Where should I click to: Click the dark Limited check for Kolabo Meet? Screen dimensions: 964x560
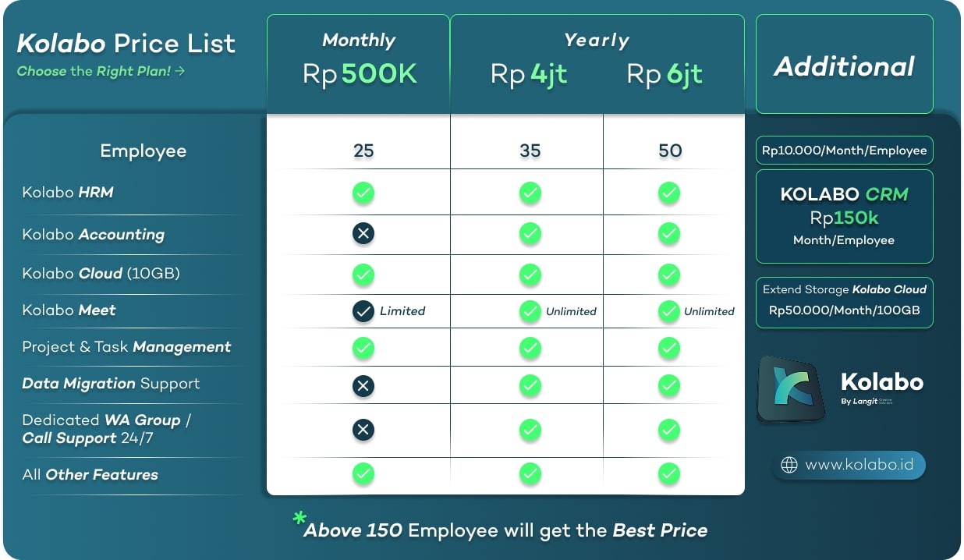pyautogui.click(x=363, y=311)
